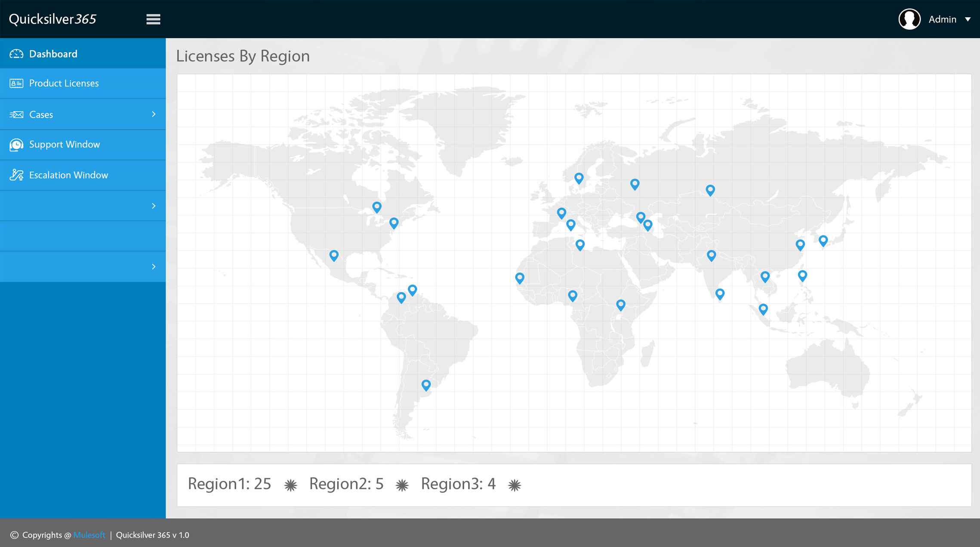The image size is (980, 547).
Task: Expand the blank item below Escalation Window
Action: 154,206
